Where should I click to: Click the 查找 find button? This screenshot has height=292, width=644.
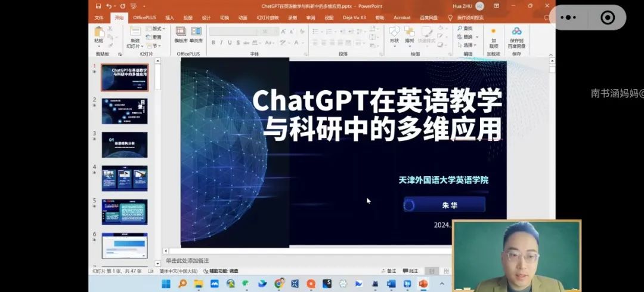click(465, 29)
